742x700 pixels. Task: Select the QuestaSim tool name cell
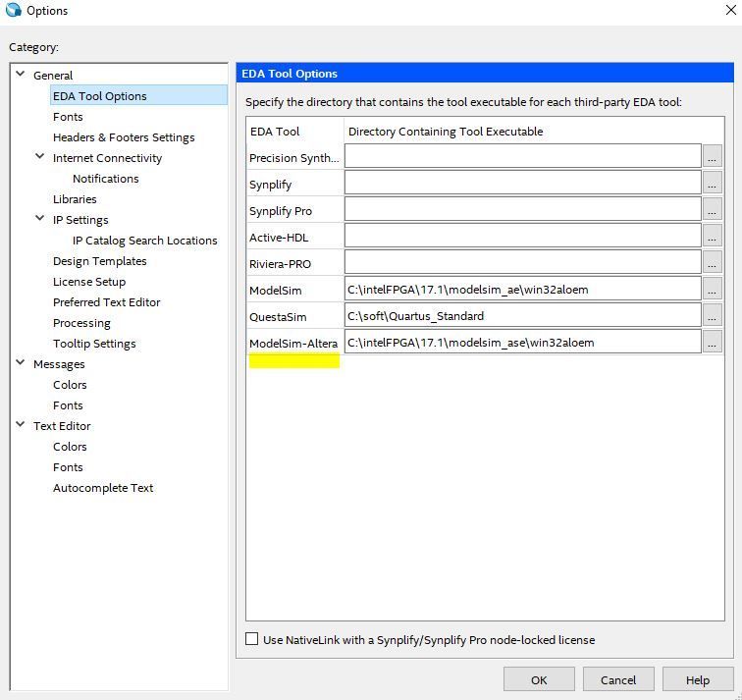294,317
